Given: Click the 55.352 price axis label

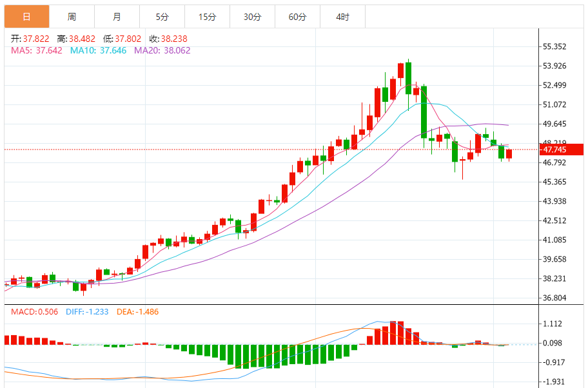Looking at the screenshot, I should click(554, 46).
